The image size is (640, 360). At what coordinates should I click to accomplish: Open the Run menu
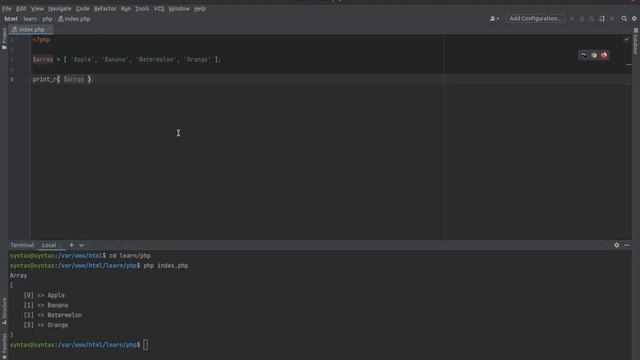(126, 9)
